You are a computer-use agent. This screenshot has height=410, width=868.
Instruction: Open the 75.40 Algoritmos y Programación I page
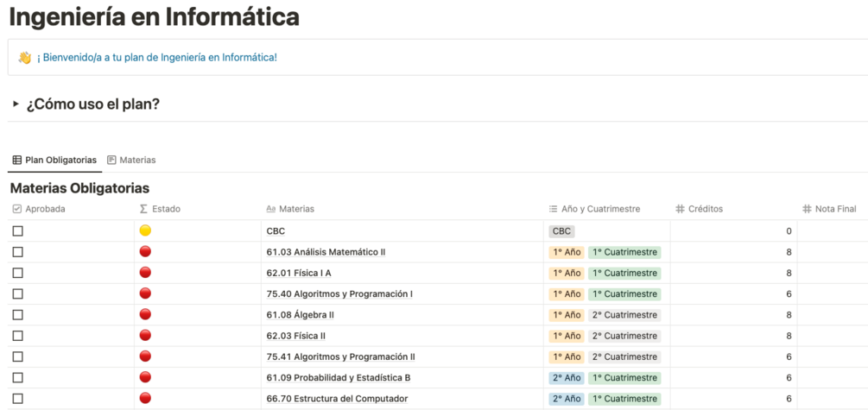coord(339,294)
